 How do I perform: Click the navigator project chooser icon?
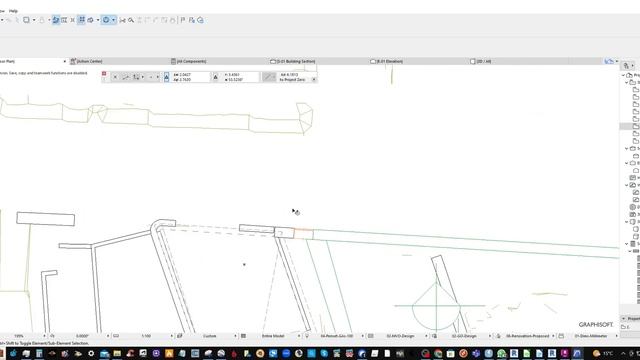tap(627, 66)
